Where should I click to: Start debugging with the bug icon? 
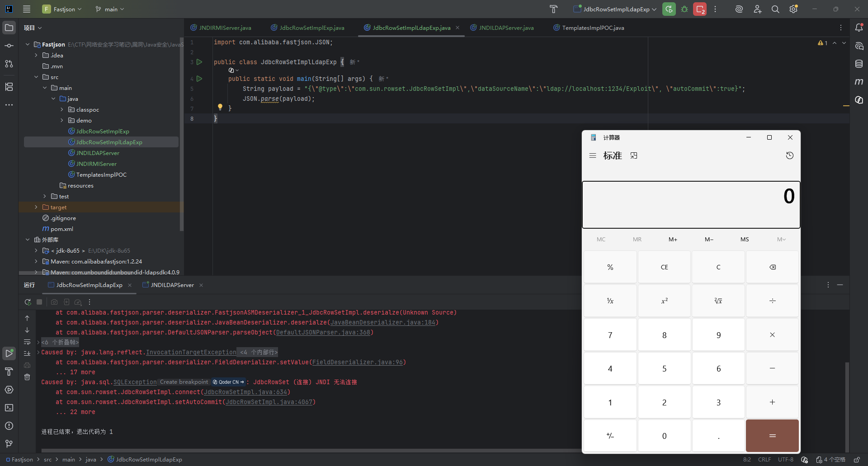tap(684, 9)
